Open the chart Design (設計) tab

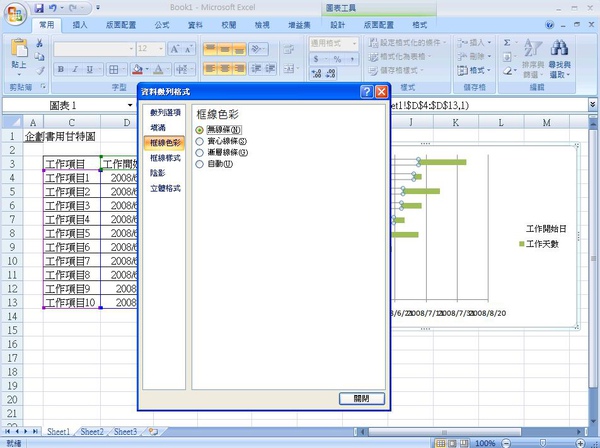(338, 25)
